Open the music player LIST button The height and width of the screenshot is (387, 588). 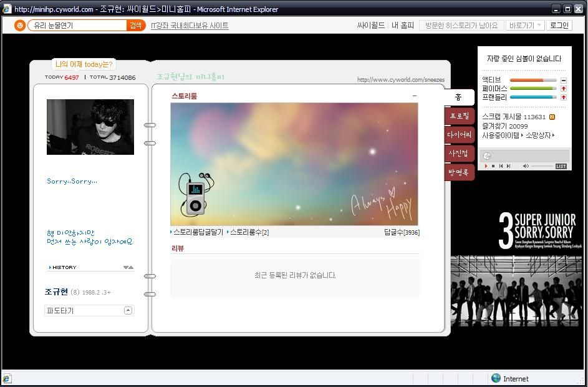click(x=561, y=166)
